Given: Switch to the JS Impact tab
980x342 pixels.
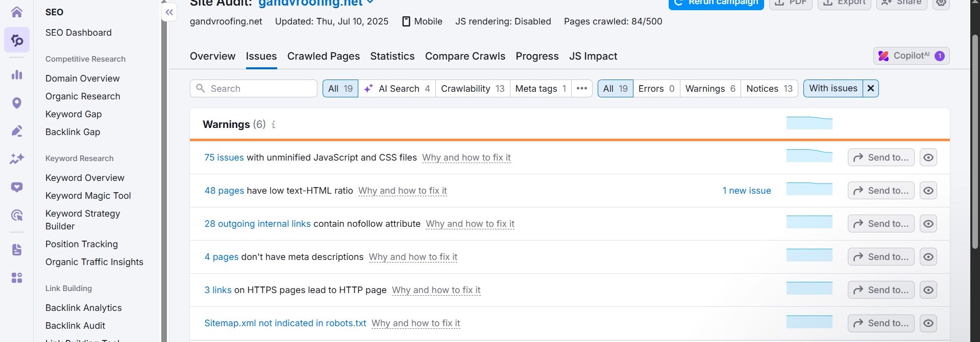Looking at the screenshot, I should click(593, 56).
